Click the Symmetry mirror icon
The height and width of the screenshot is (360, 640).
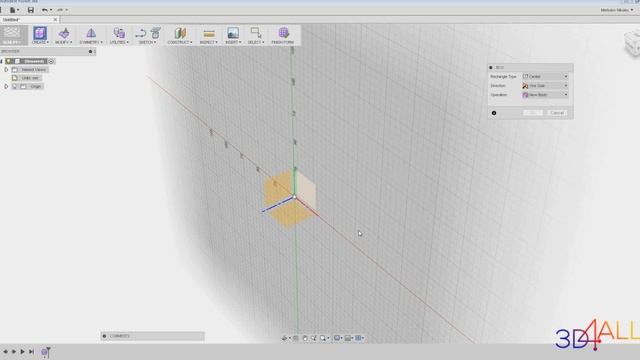[x=91, y=33]
